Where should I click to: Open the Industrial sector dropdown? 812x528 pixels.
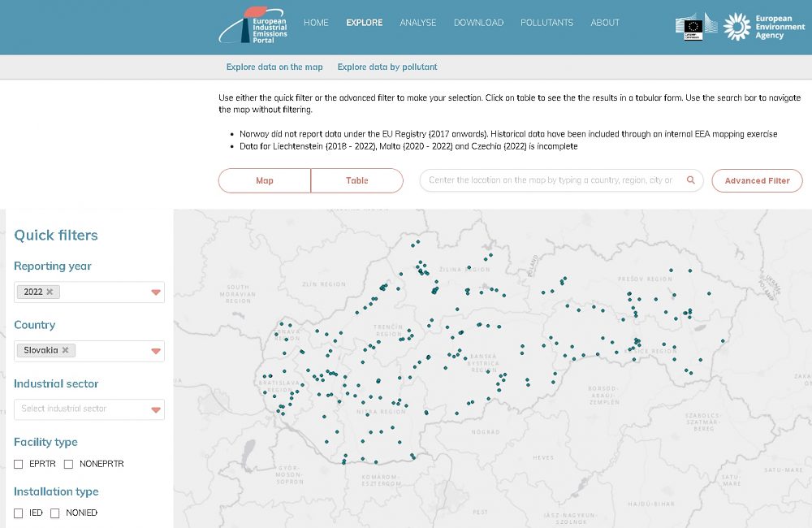coord(89,409)
